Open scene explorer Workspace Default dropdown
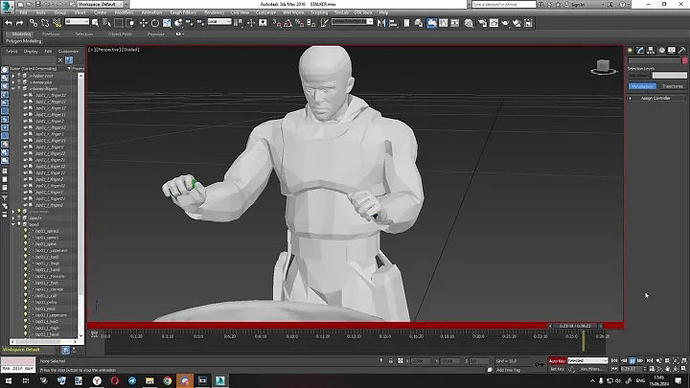 coord(31,350)
